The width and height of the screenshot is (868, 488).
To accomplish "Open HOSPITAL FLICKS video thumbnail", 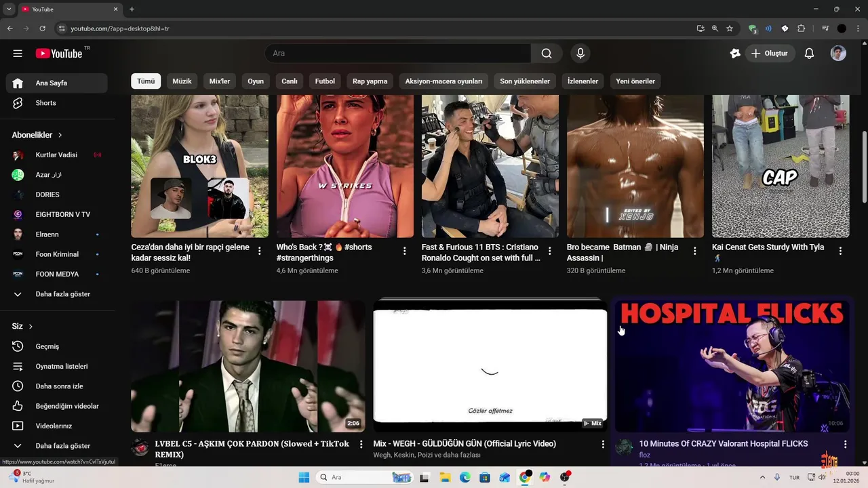I will point(732,367).
